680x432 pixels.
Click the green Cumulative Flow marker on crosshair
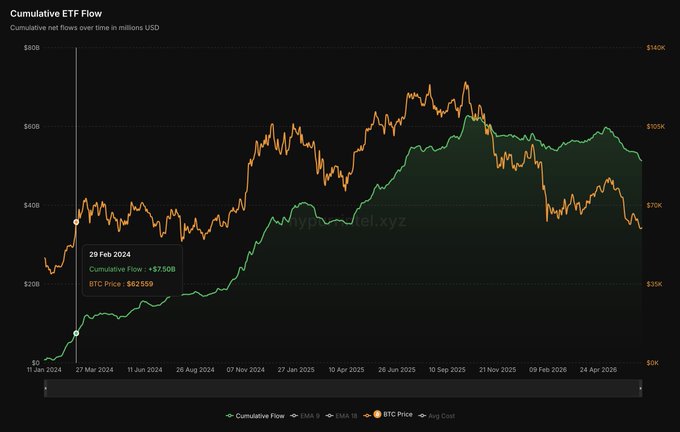pyautogui.click(x=76, y=333)
